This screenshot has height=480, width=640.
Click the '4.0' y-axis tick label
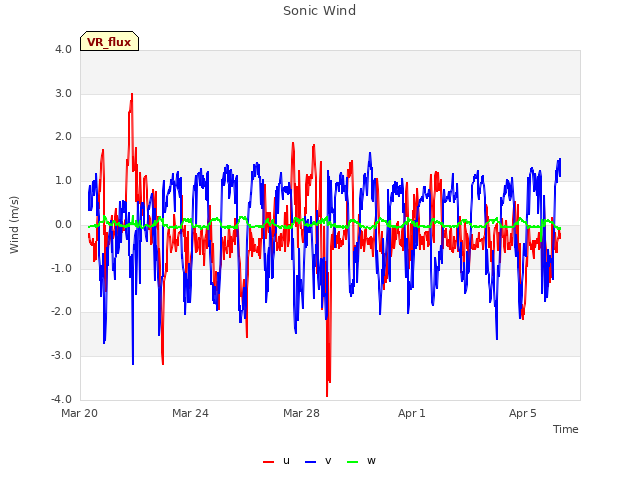[x=63, y=49]
